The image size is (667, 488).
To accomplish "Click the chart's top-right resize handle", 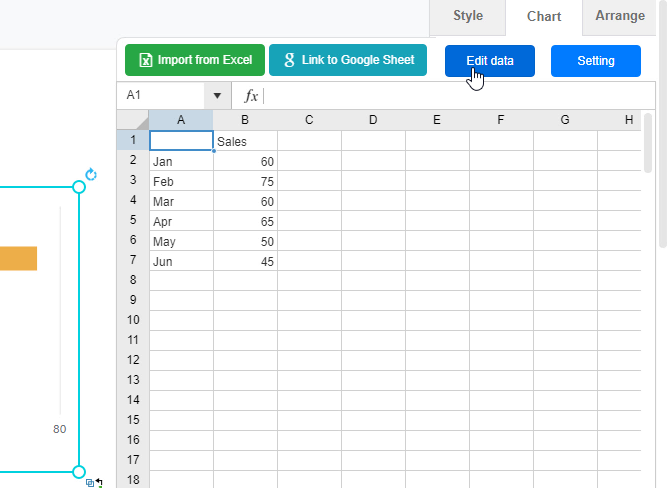I will click(79, 188).
